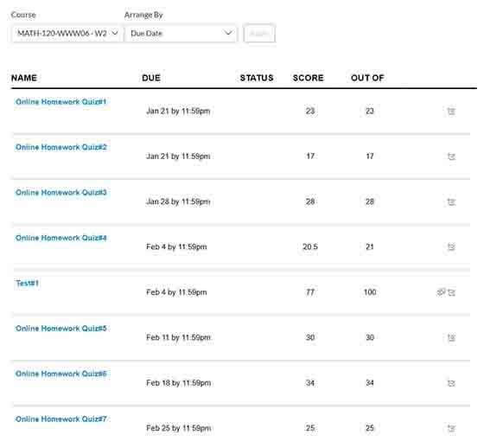
Task: Click the greyed Apply button
Action: [259, 34]
